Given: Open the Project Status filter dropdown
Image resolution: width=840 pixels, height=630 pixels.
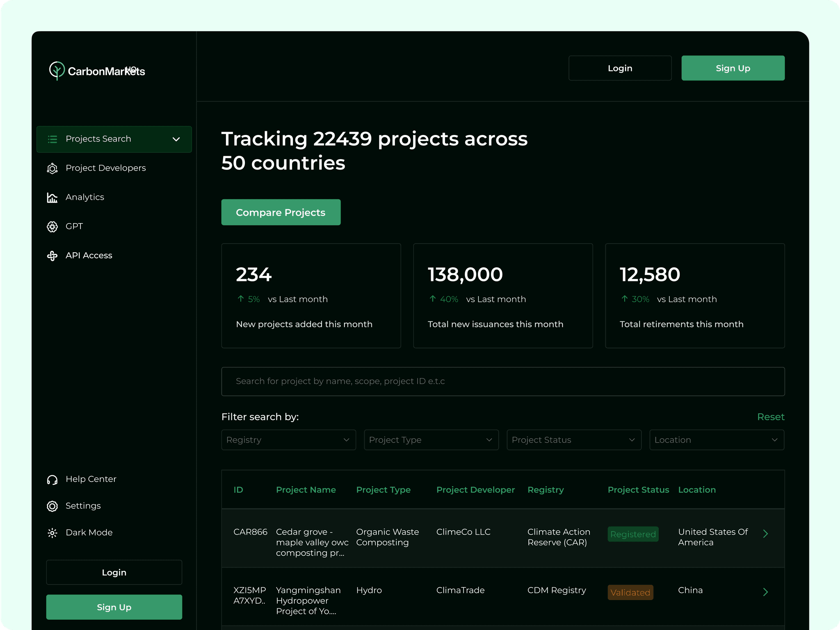Looking at the screenshot, I should pyautogui.click(x=574, y=440).
